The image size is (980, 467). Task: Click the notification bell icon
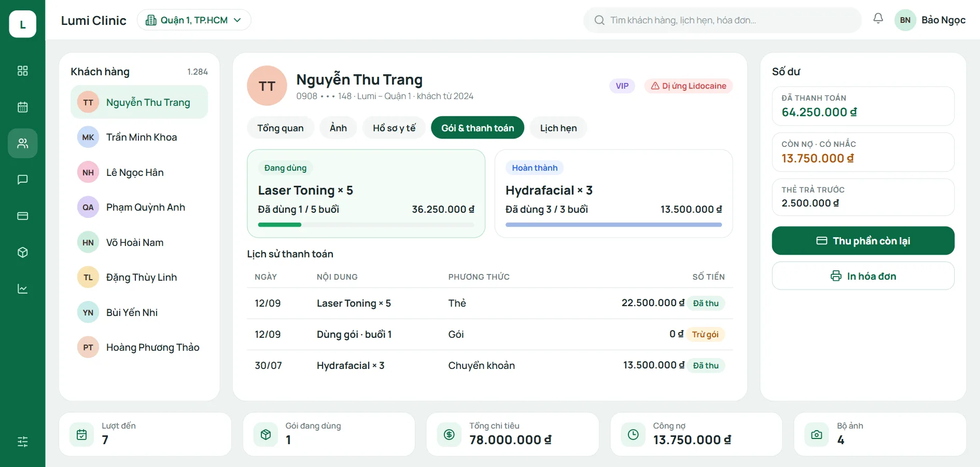[878, 19]
